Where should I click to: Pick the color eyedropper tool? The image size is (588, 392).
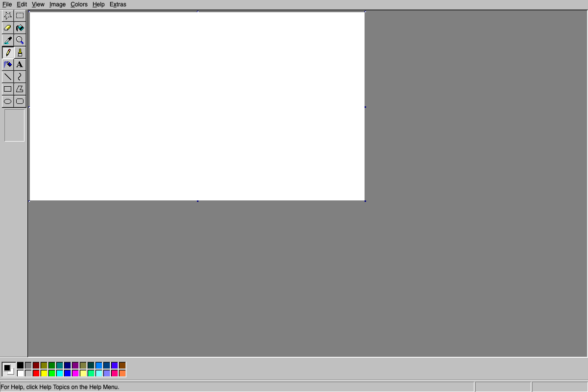(8, 40)
